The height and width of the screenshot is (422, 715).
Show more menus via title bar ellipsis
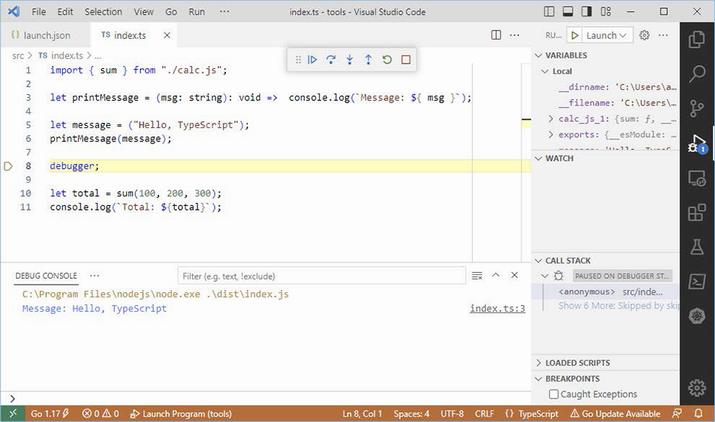(224, 11)
